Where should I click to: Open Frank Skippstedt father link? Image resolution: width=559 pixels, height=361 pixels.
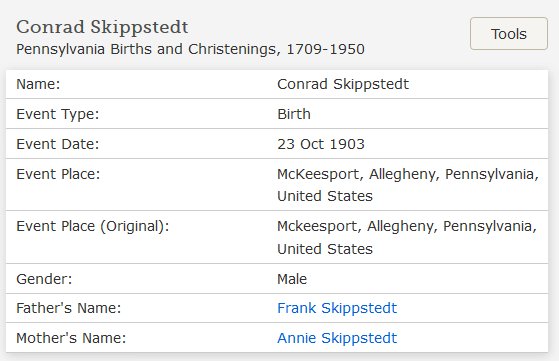(x=337, y=308)
